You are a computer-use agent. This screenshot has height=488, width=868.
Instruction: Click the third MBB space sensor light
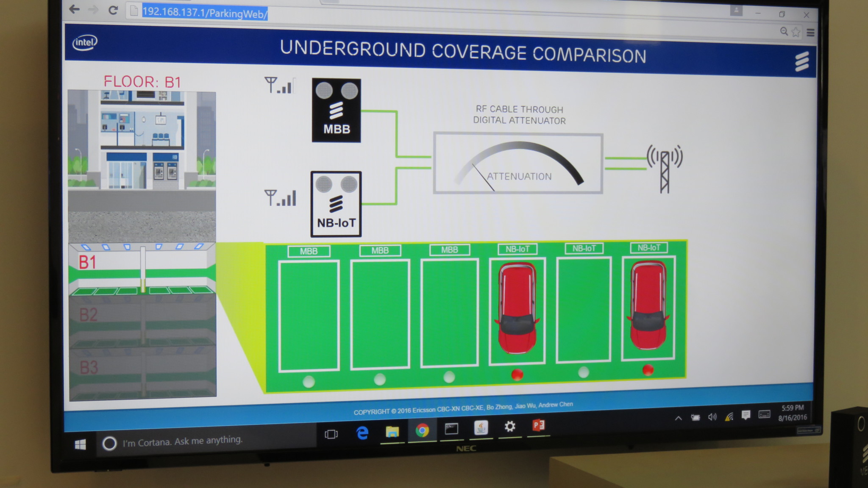point(449,377)
